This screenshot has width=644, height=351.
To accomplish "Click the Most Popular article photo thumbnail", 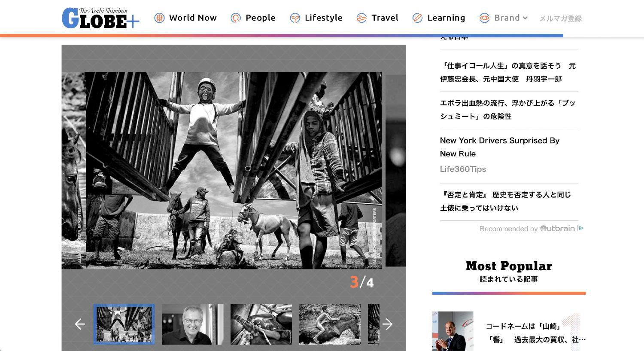I will (453, 331).
